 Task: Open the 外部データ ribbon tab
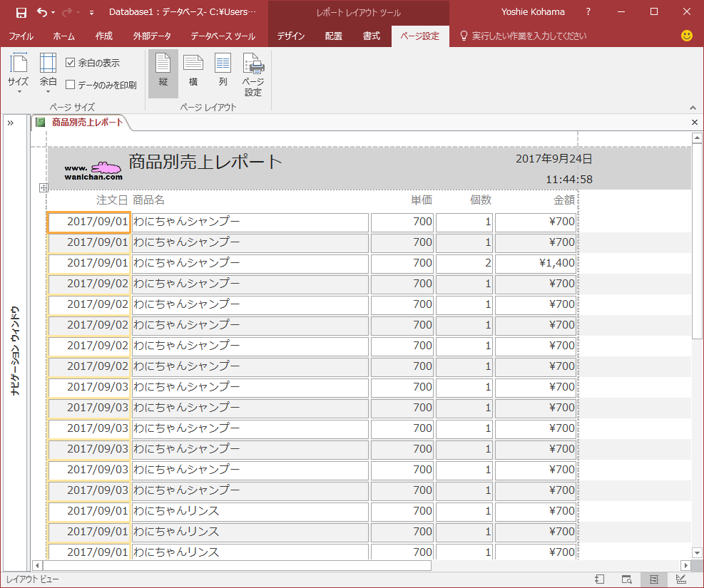(x=152, y=36)
